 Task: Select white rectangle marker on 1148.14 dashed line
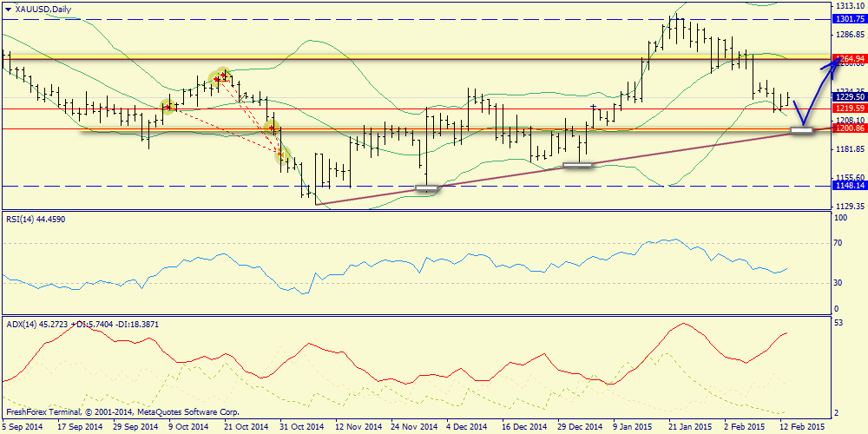(427, 188)
